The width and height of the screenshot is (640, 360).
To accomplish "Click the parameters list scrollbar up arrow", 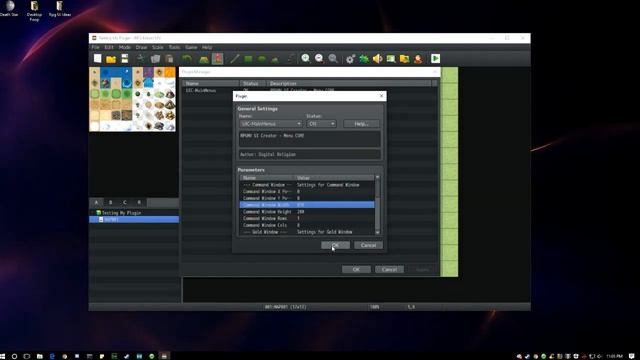I will [378, 178].
